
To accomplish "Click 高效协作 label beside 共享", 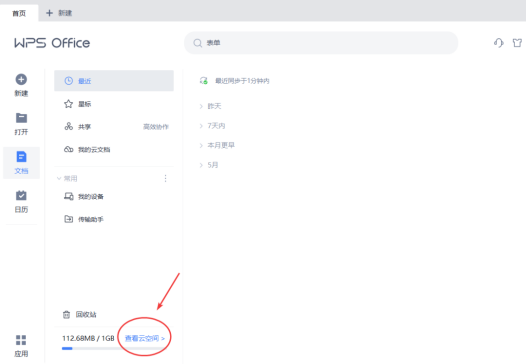I will pos(156,127).
